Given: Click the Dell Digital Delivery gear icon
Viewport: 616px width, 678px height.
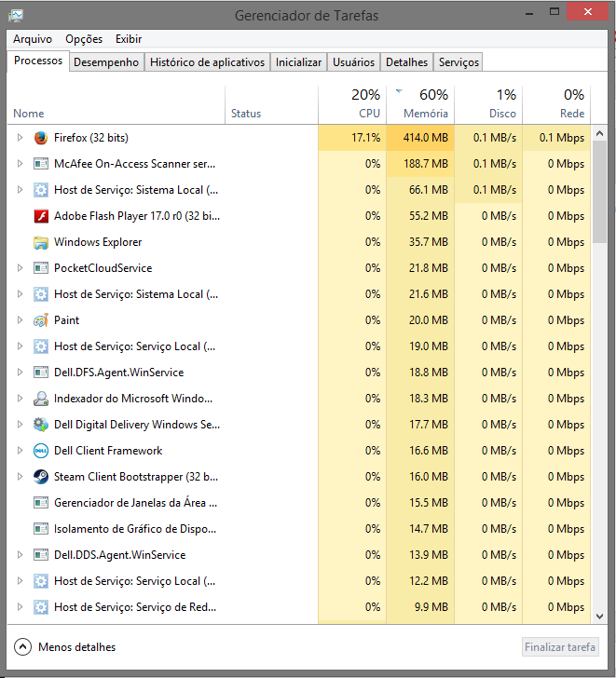Looking at the screenshot, I should (x=41, y=425).
